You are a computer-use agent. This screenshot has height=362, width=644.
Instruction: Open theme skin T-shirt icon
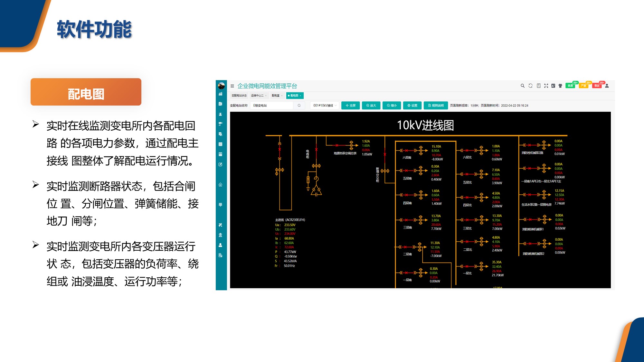[x=560, y=86]
